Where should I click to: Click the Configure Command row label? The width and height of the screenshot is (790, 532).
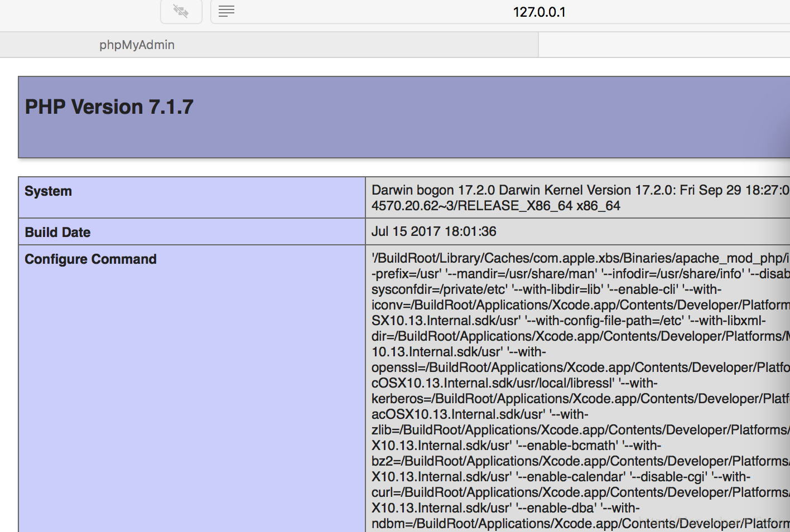[91, 259]
